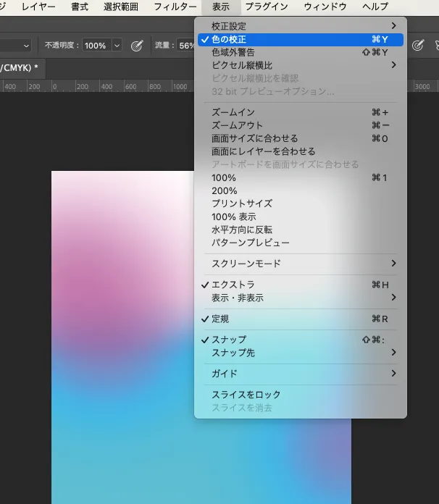Toggle 定規 rulers visibility
Image resolution: width=439 pixels, height=504 pixels.
click(x=301, y=319)
